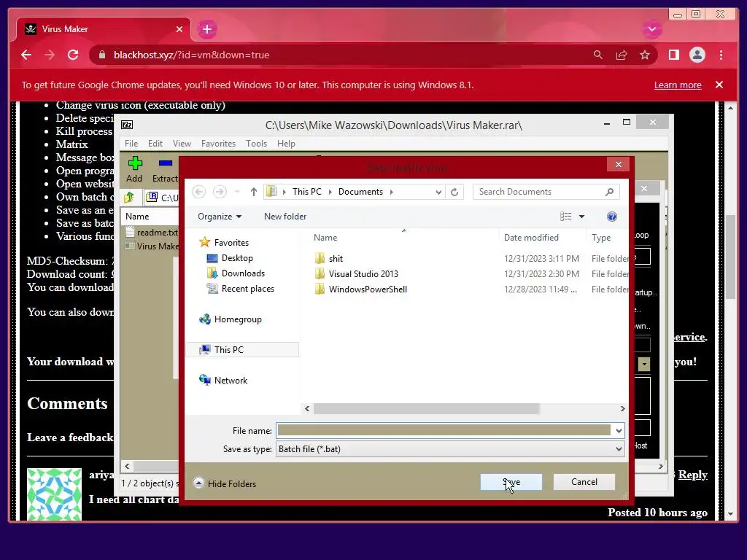This screenshot has height=560, width=747.
Task: Expand the address path history dropdown
Action: tap(438, 192)
